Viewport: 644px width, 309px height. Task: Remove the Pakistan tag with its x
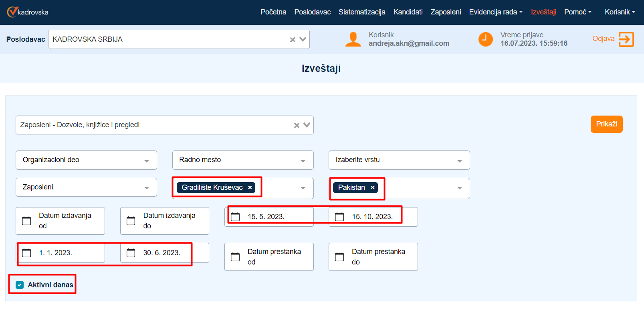coord(372,187)
